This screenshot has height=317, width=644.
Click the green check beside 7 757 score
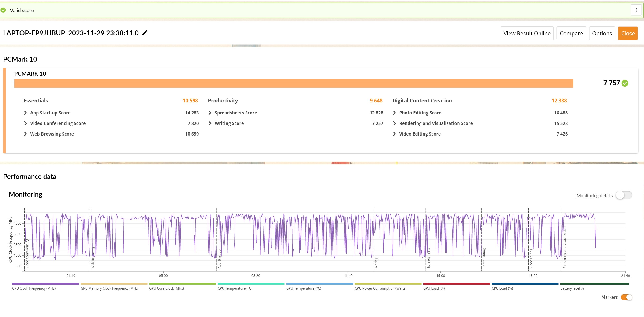625,83
